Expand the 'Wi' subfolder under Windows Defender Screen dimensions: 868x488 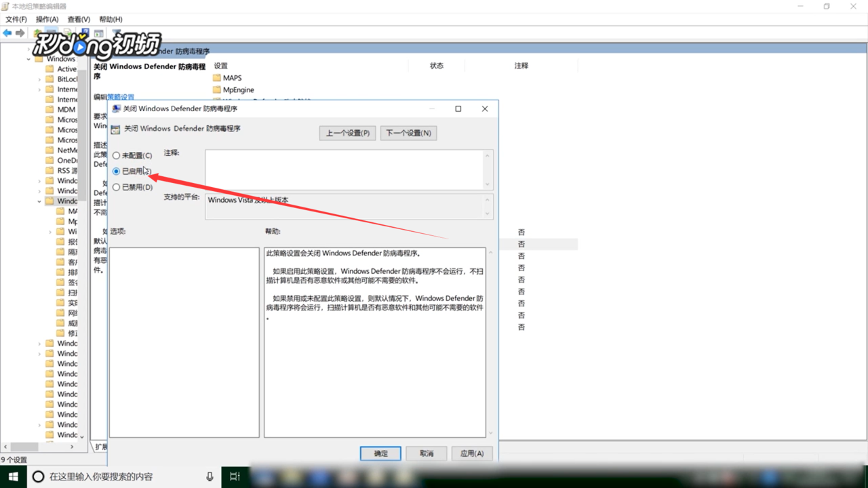pos(50,232)
